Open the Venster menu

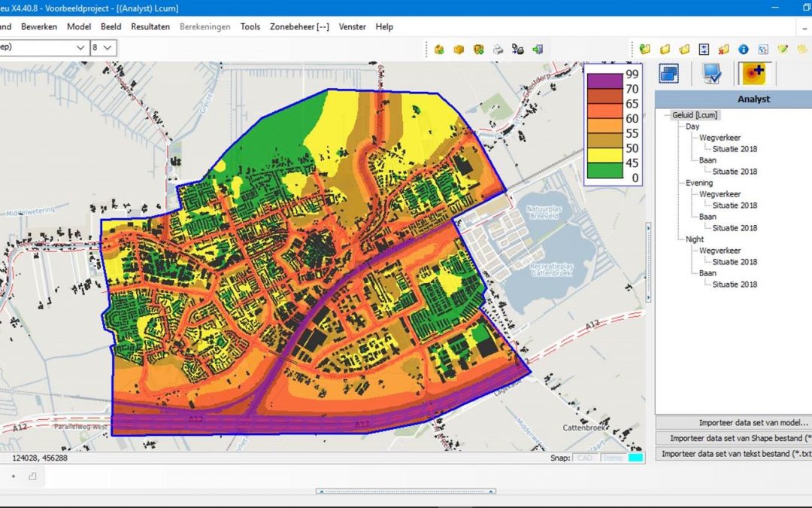[x=352, y=27]
